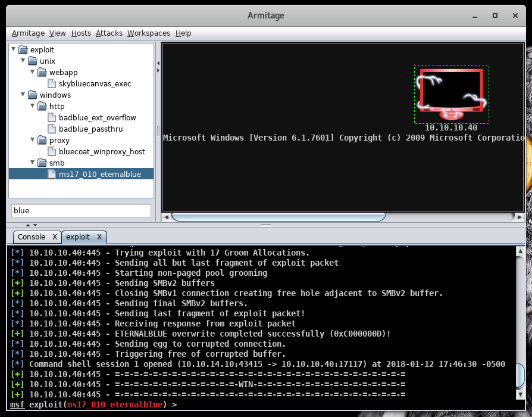532x417 pixels.
Task: Click the up collapse arrow on the horizontal divider
Action: pyautogui.click(x=28, y=225)
